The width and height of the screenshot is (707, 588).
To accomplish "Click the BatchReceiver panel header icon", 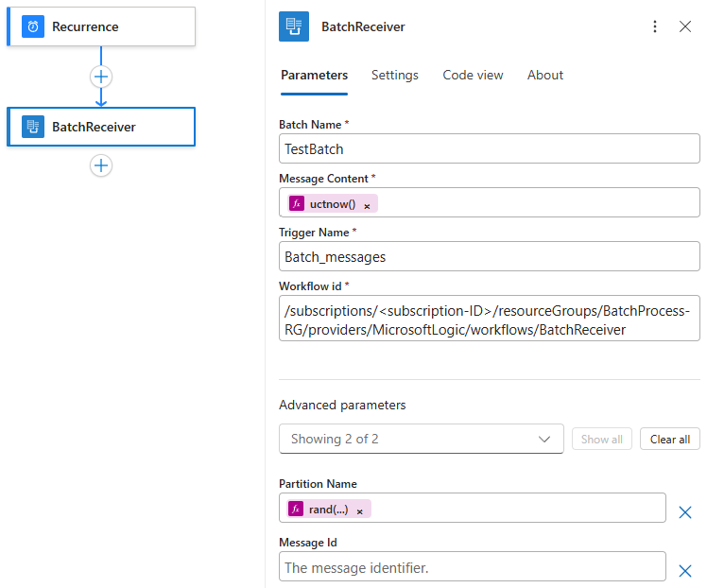I will tap(294, 26).
